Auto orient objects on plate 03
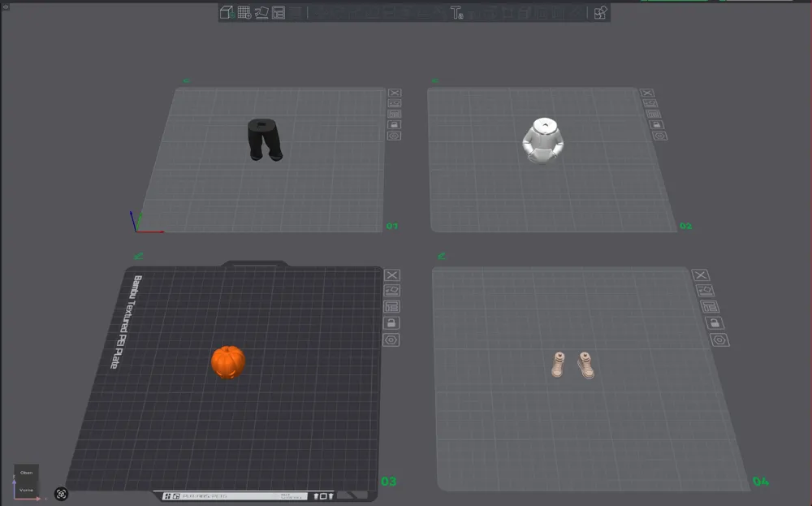 coord(391,291)
